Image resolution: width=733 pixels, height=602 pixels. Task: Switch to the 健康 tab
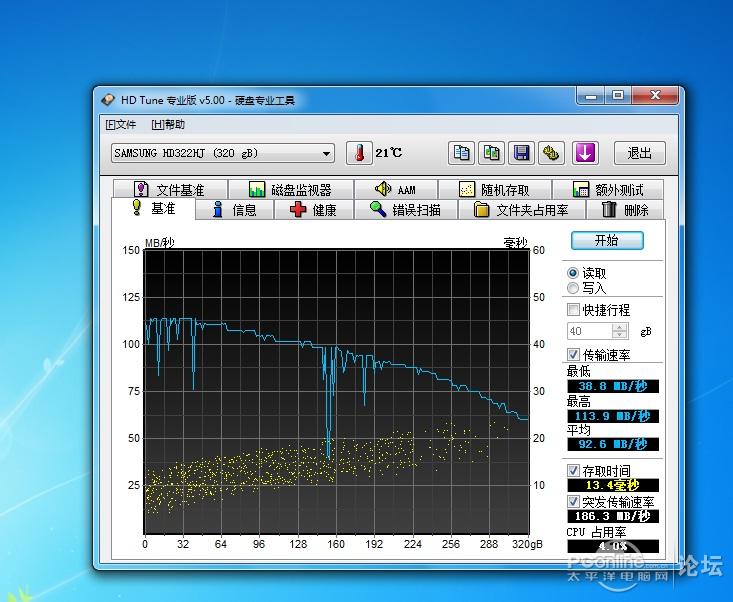314,210
